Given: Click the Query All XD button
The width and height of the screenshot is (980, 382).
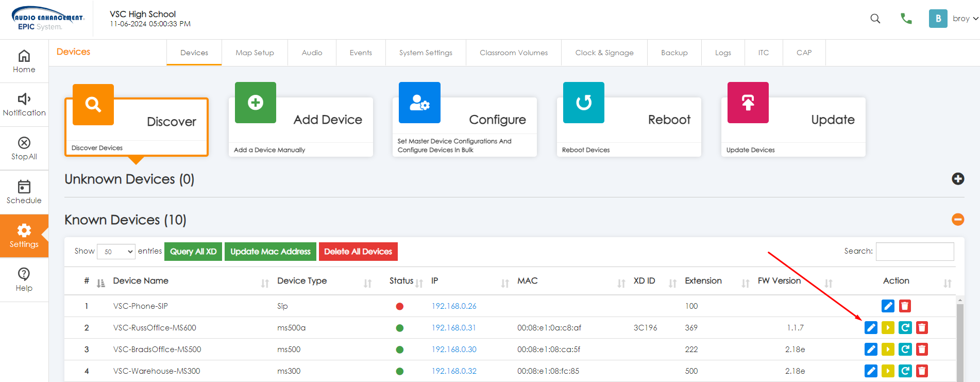Looking at the screenshot, I should click(193, 252).
